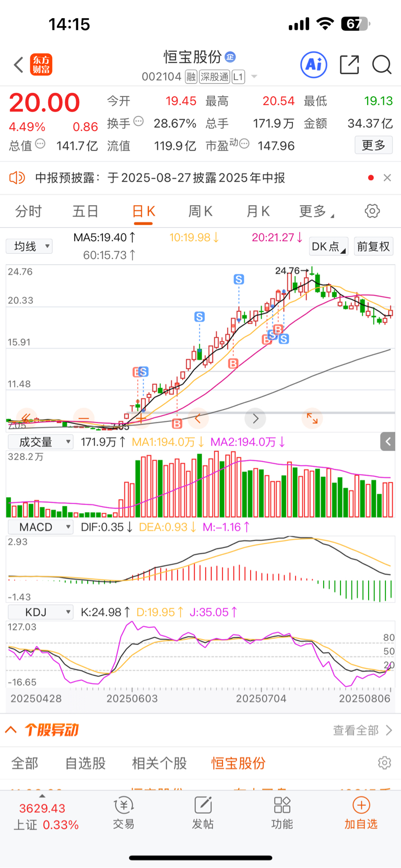Viewport: 401px width, 868px height.
Task: Open the 交易 trade button
Action: coord(124,814)
